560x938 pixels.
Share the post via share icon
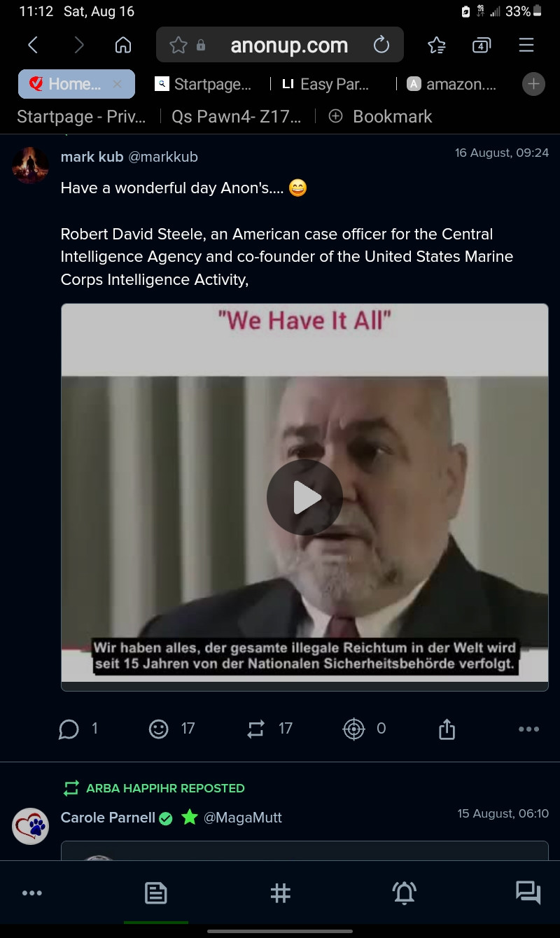pyautogui.click(x=447, y=729)
